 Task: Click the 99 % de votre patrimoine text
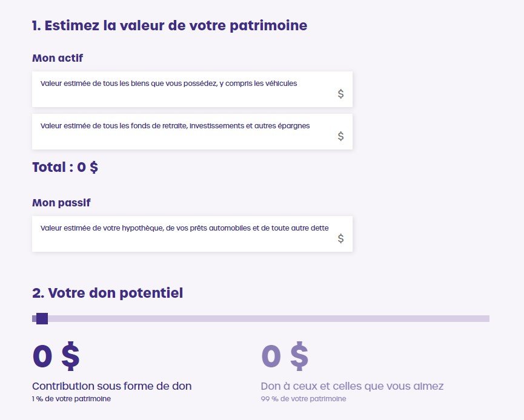304,399
